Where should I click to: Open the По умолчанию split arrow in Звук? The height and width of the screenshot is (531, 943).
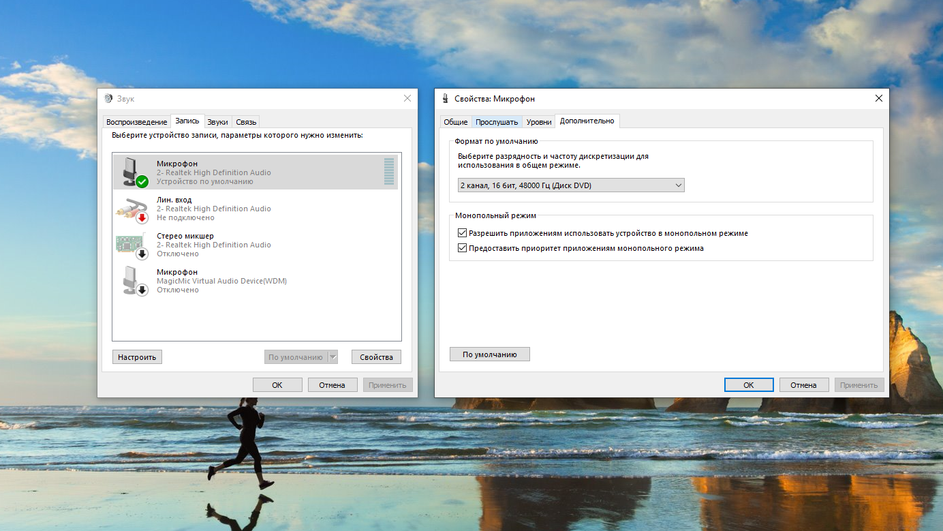tap(333, 357)
